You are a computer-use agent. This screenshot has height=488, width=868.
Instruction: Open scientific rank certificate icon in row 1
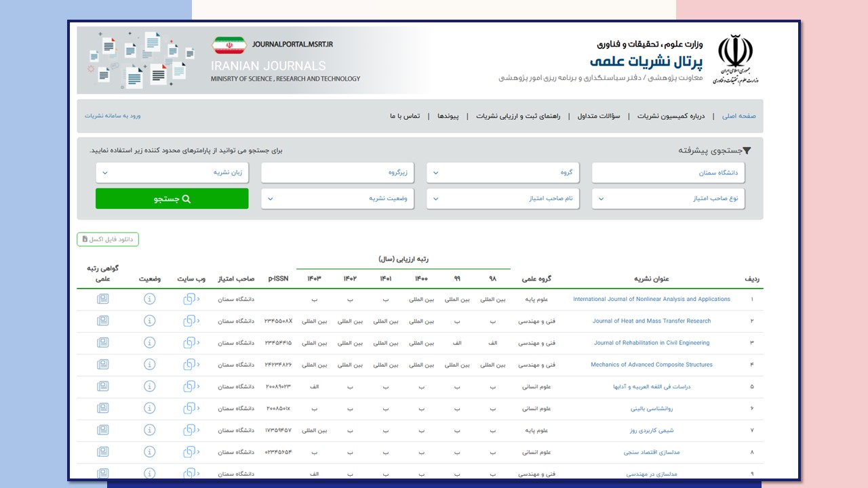tap(102, 299)
